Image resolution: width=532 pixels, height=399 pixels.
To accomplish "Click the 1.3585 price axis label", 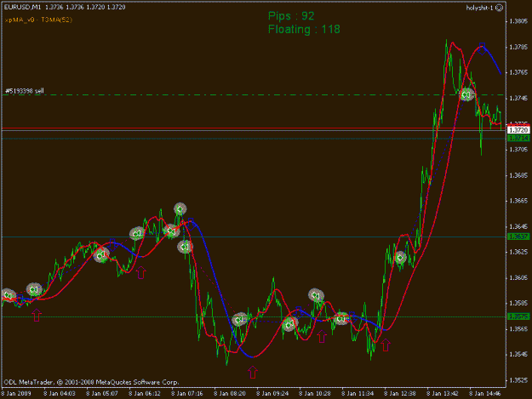I will pyautogui.click(x=518, y=303).
